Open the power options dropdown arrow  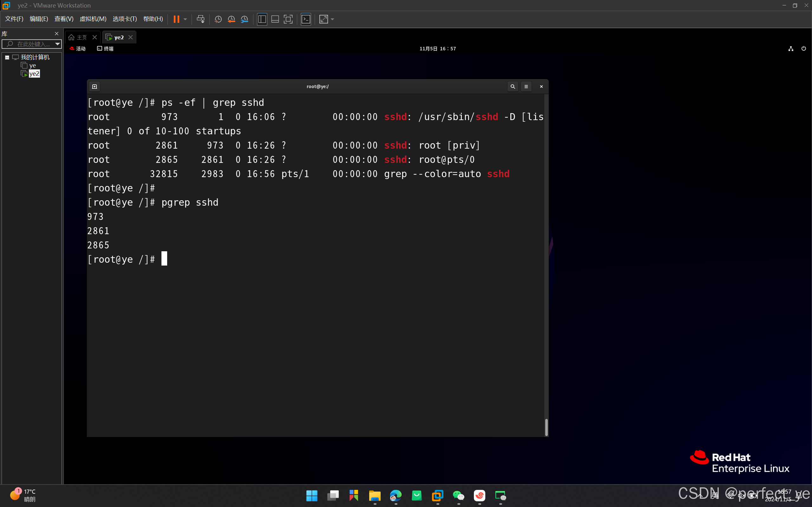tap(185, 19)
